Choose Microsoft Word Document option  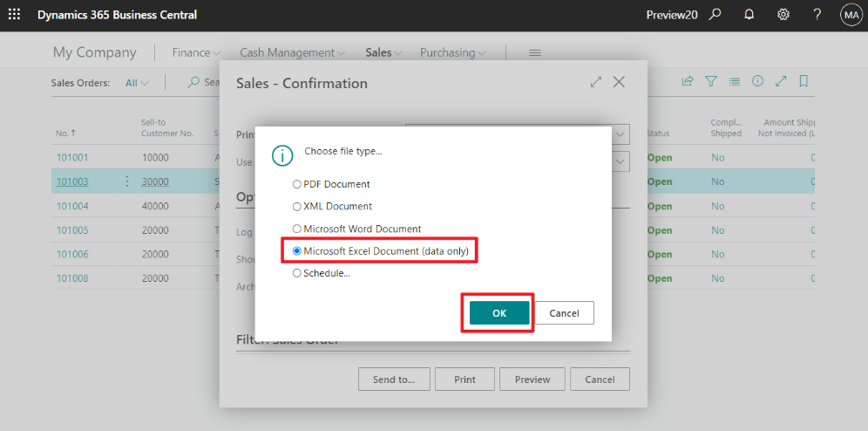point(356,229)
